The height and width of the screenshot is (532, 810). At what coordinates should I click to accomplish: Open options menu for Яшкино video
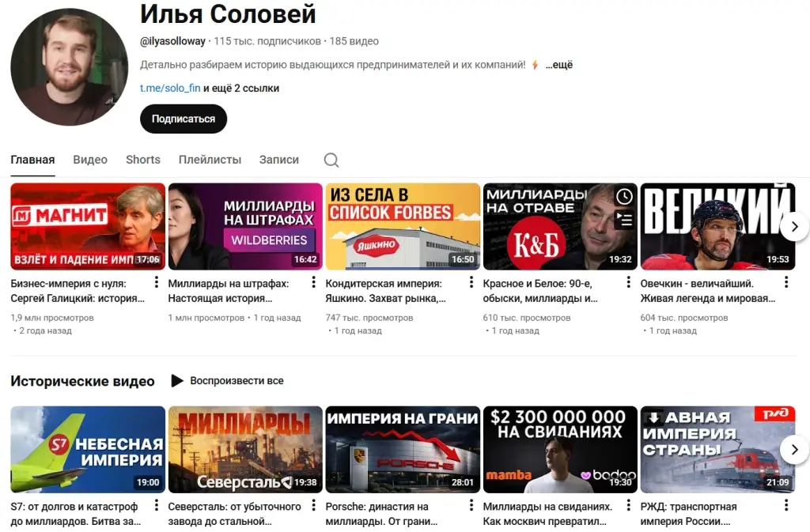(x=471, y=281)
